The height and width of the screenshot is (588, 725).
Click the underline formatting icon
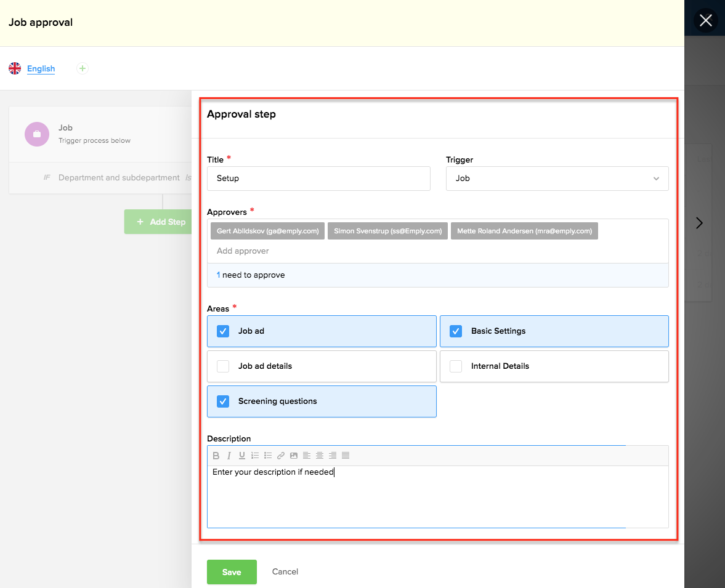242,456
